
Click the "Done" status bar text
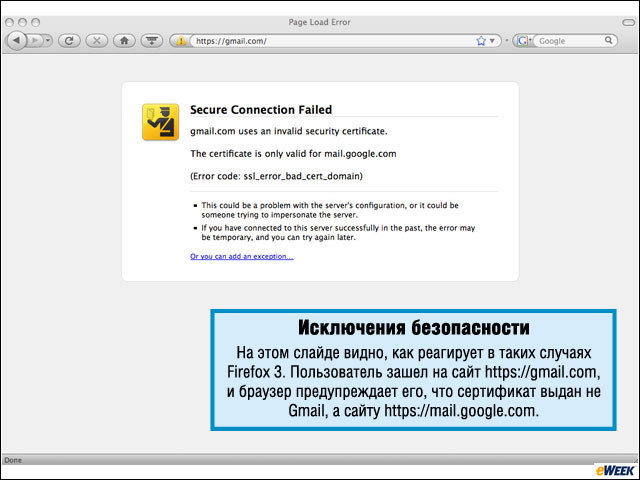[x=13, y=460]
